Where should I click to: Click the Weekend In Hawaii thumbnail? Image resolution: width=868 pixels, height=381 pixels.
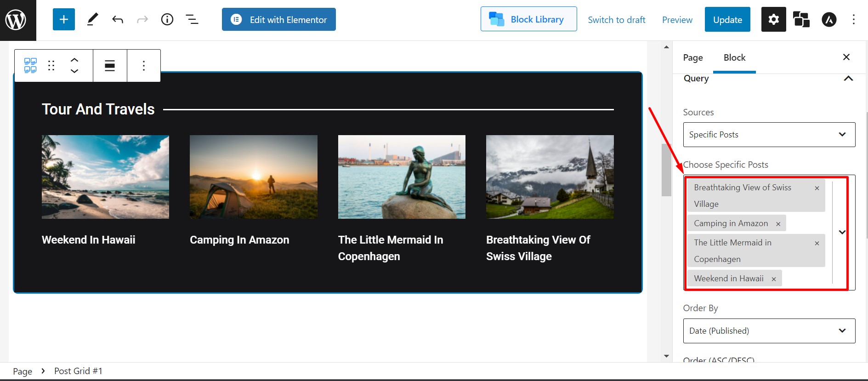coord(105,177)
